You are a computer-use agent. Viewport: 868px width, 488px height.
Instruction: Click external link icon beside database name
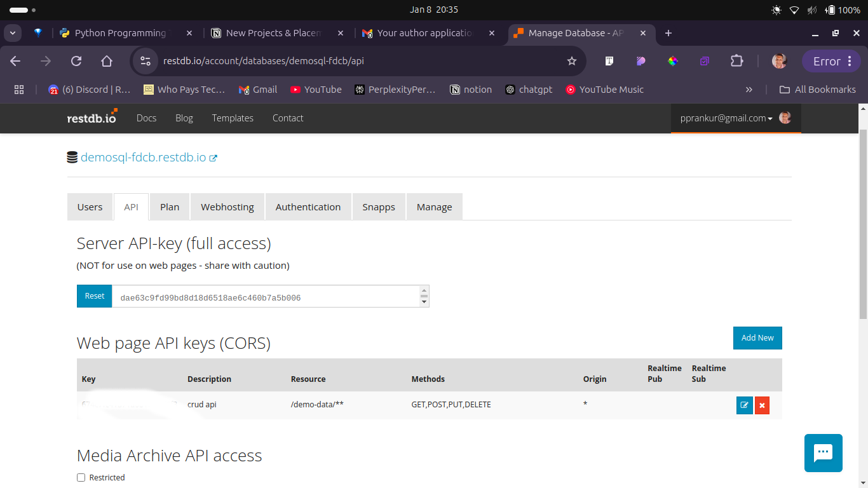[214, 158]
